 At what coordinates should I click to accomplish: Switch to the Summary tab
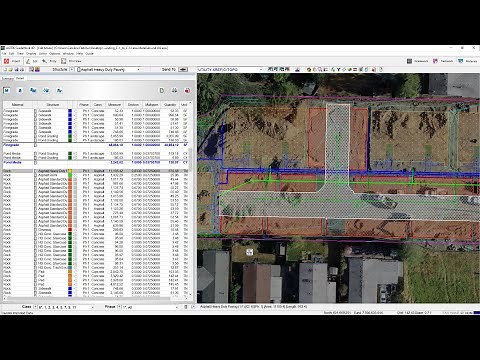click(8, 78)
